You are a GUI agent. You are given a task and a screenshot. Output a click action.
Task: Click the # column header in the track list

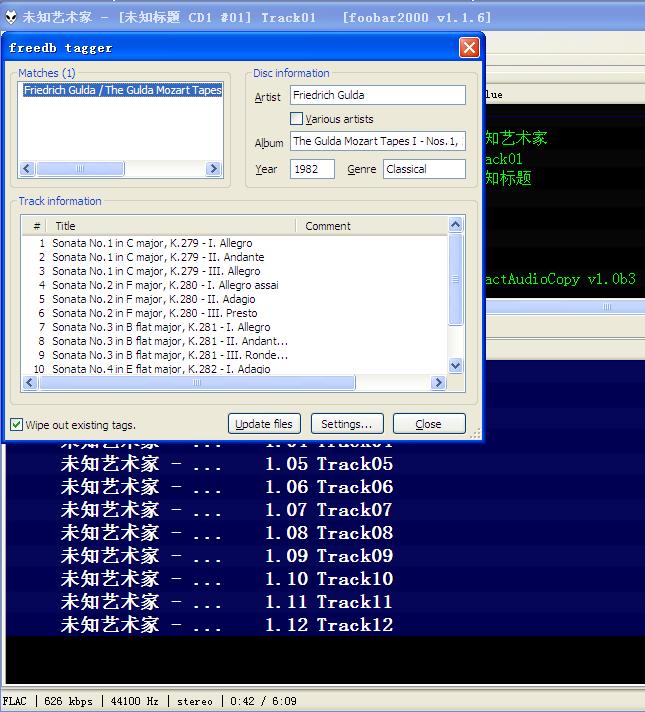coord(35,226)
